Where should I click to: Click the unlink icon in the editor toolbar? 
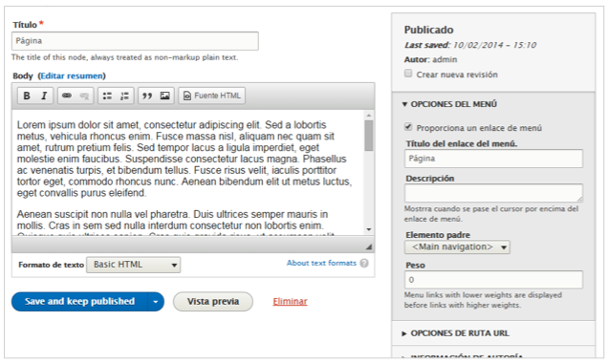coord(84,96)
